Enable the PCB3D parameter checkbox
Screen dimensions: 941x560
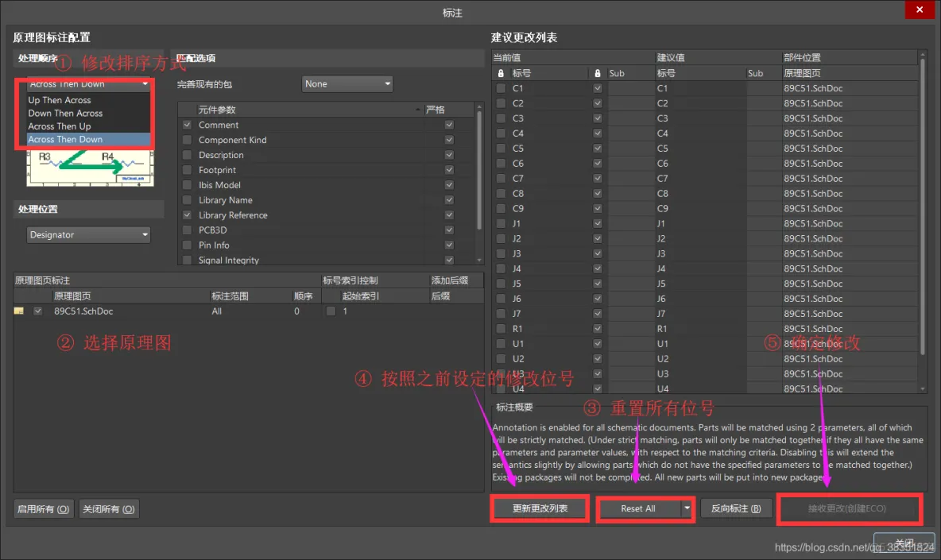(x=188, y=230)
